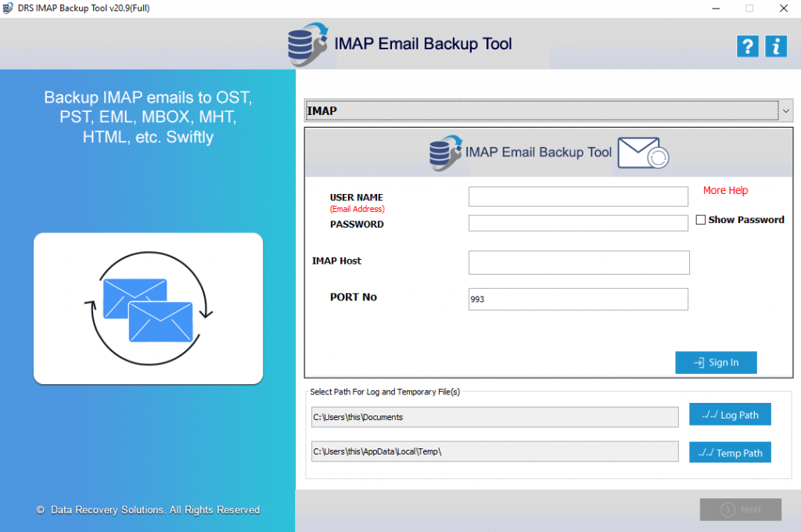
Task: Click the email sync illustration on left panel
Action: 147,307
